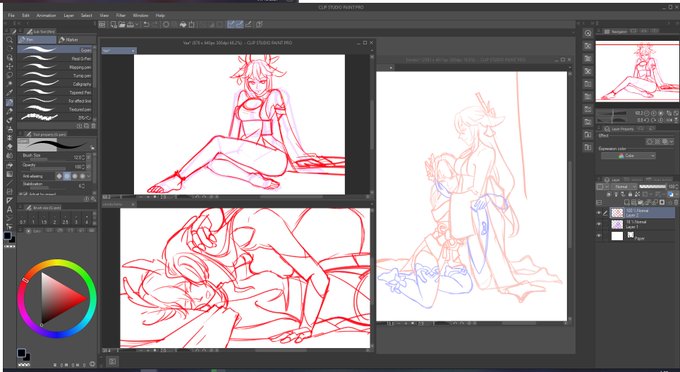Toggle Snap to Grid in command bar
This screenshot has height=372, width=680.
pos(248,25)
